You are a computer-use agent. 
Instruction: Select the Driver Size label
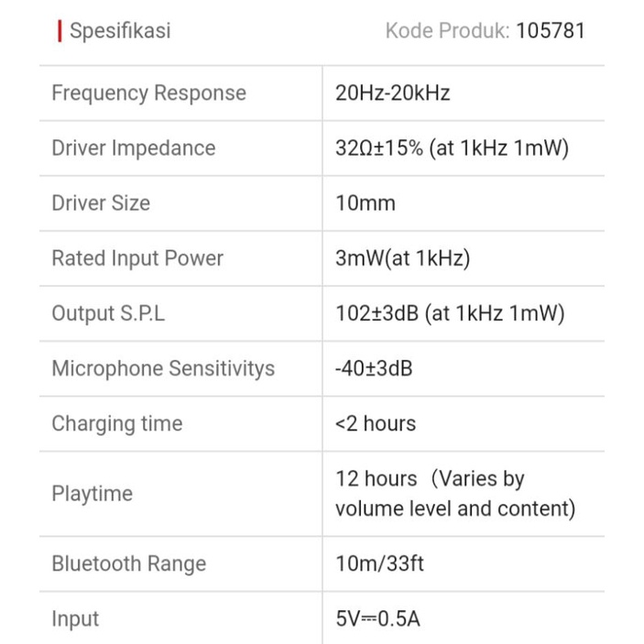101,203
